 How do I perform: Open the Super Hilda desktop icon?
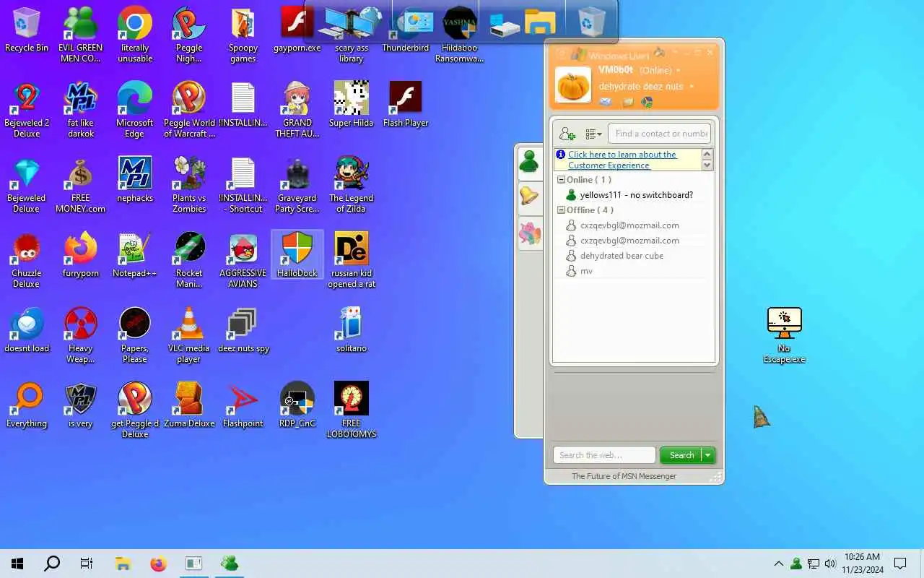[352, 105]
